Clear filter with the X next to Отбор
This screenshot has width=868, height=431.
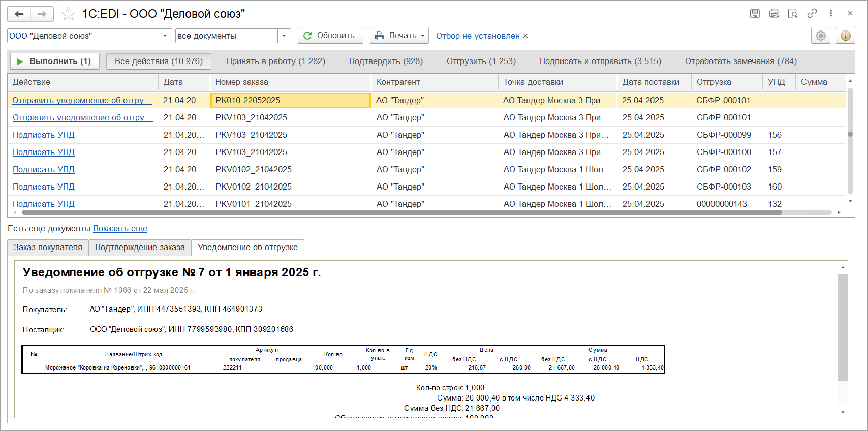[x=525, y=36]
